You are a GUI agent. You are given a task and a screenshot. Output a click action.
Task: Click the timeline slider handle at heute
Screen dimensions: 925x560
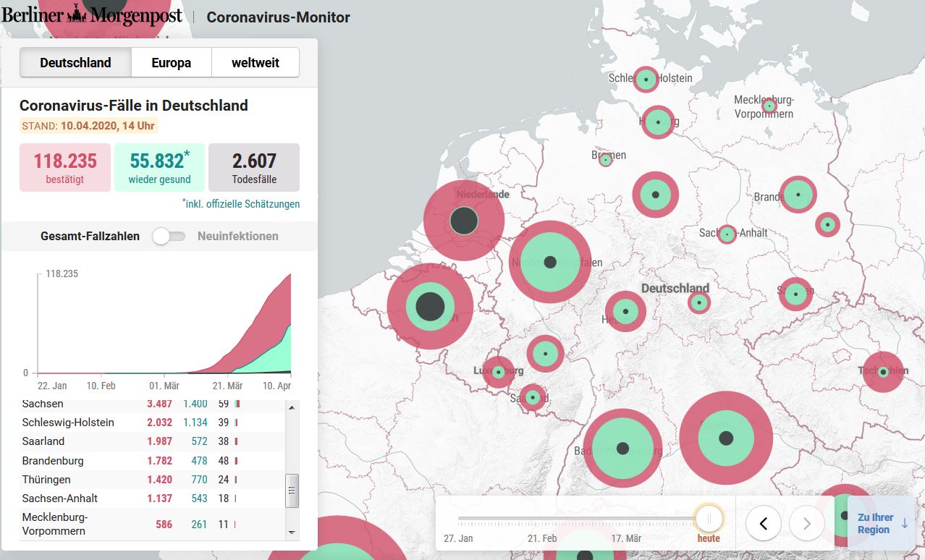pos(709,518)
